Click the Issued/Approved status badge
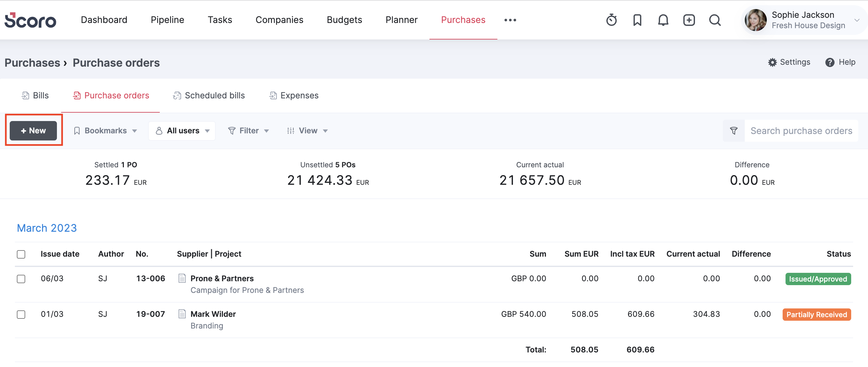The width and height of the screenshot is (868, 367). (x=818, y=279)
